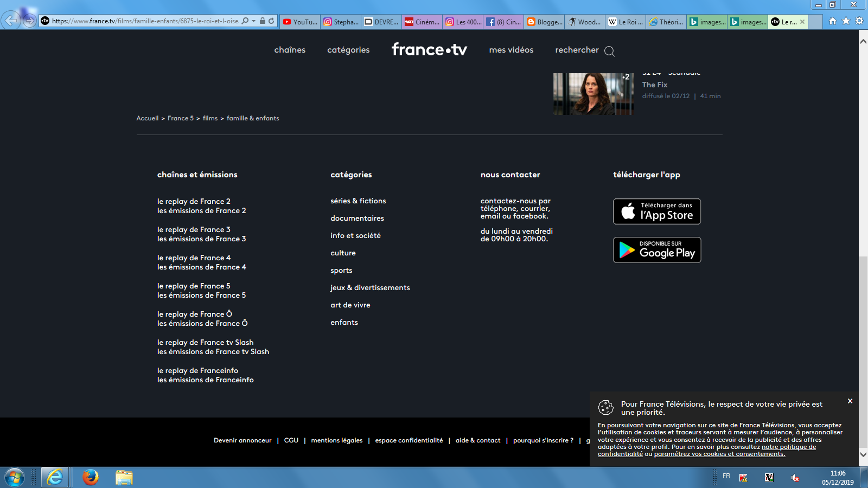The width and height of the screenshot is (868, 488).
Task: Open the catégories menu
Action: coord(348,50)
